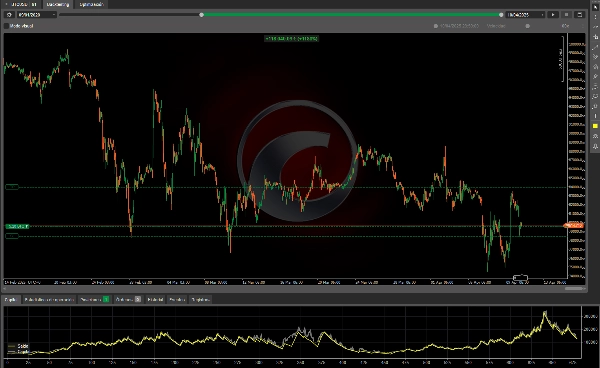This screenshot has height=368, width=600.
Task: Select the symbol instance tab at top left
Action: tap(22, 5)
